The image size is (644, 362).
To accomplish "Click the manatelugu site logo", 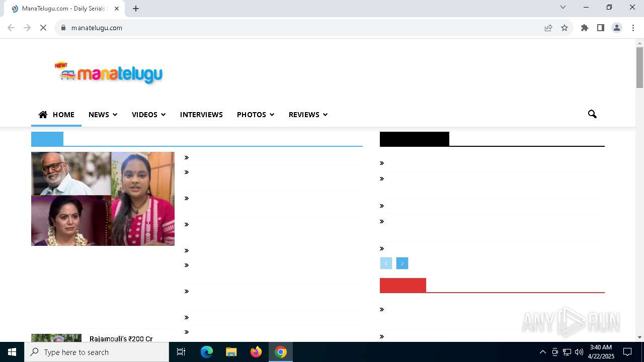I will pos(109,73).
